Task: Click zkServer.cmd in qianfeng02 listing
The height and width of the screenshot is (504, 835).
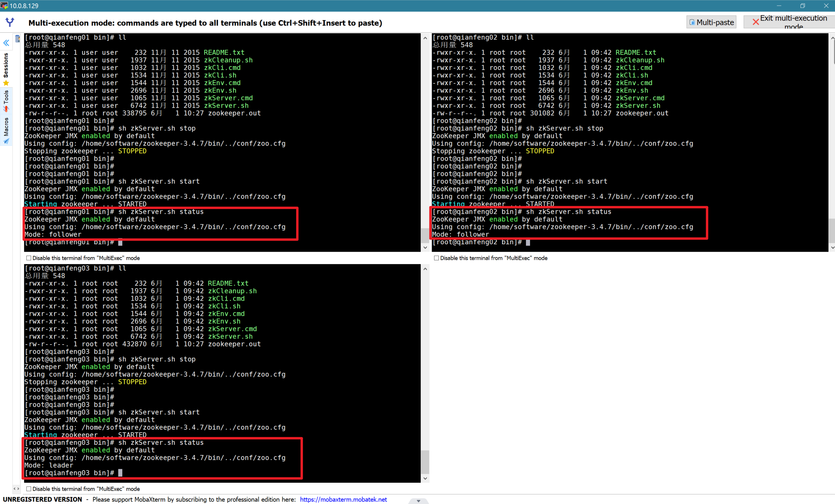Action: pos(640,98)
